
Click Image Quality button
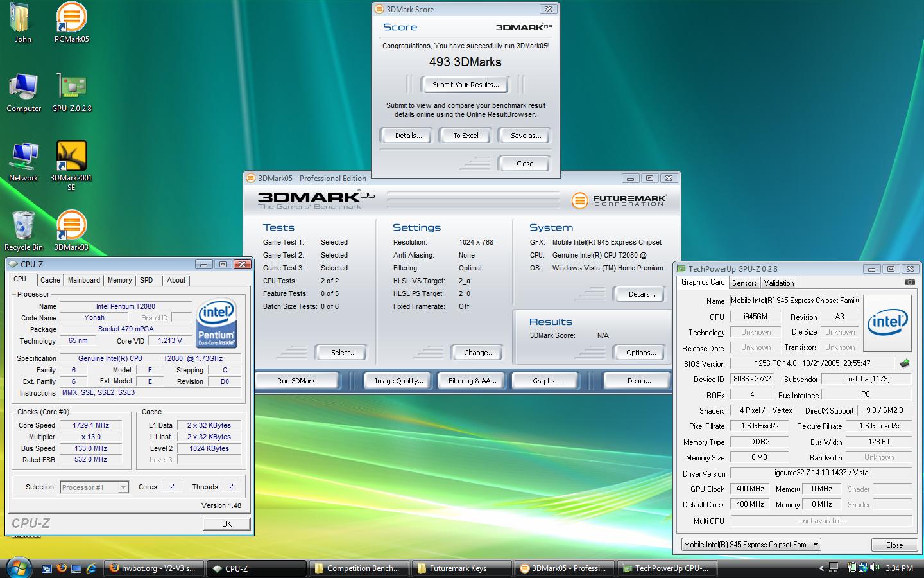tap(398, 381)
